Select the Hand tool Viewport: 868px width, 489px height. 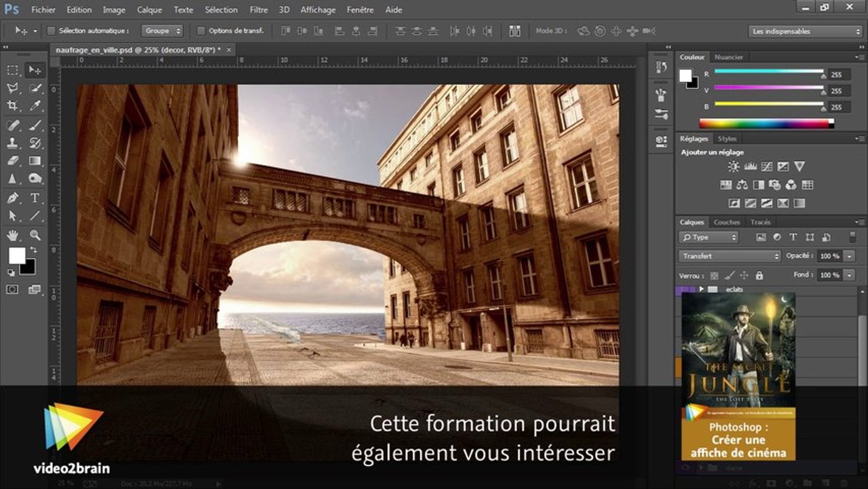pos(13,236)
